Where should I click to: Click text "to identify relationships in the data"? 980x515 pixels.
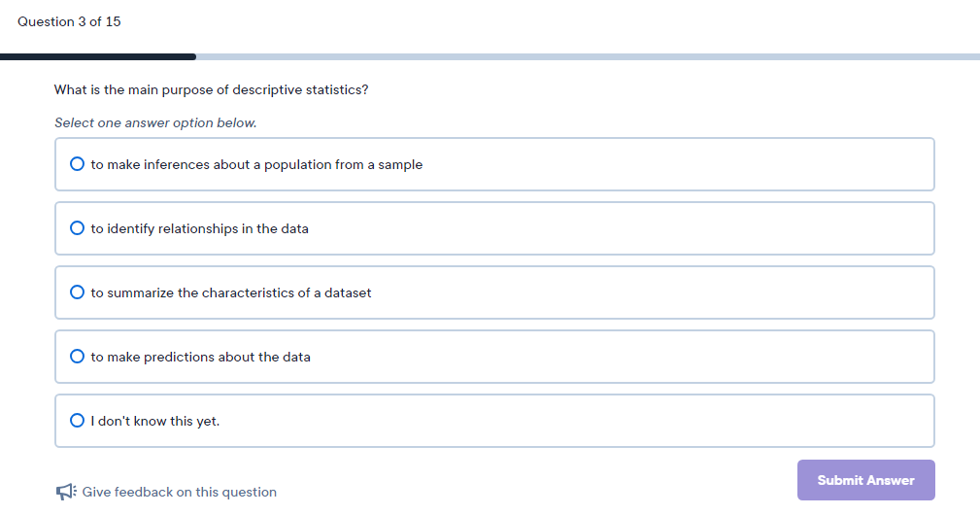point(199,228)
